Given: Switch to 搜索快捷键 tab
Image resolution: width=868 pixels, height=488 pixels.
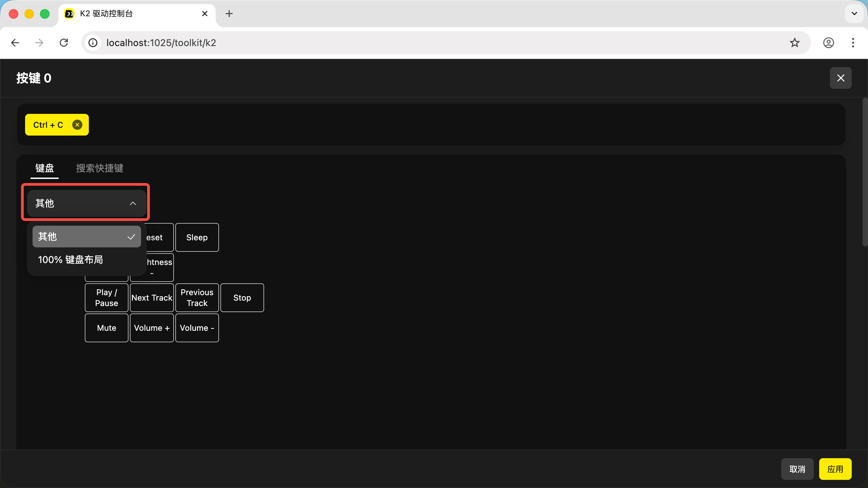Looking at the screenshot, I should point(100,168).
